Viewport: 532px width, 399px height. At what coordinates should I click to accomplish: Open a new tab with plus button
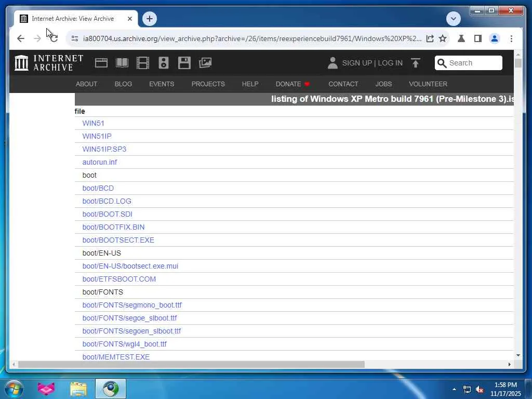point(150,19)
